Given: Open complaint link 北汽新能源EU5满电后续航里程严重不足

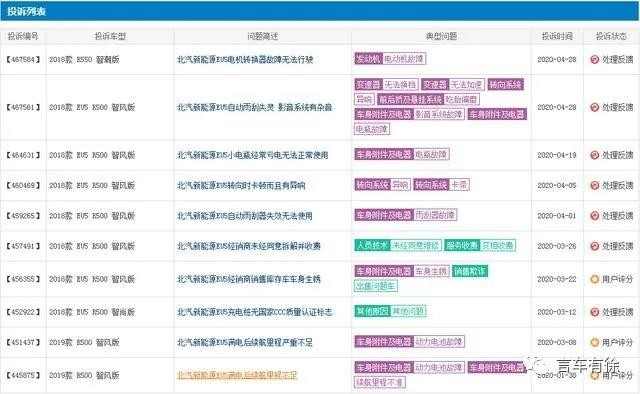Looking at the screenshot, I should pyautogui.click(x=244, y=342).
